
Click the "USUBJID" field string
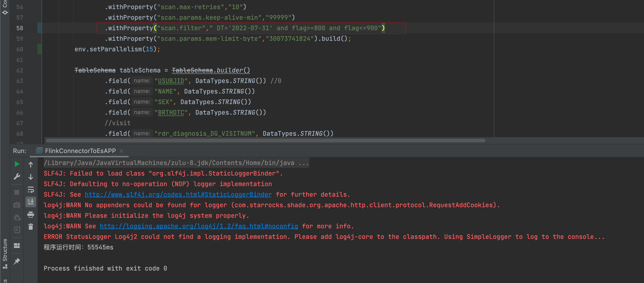click(171, 81)
